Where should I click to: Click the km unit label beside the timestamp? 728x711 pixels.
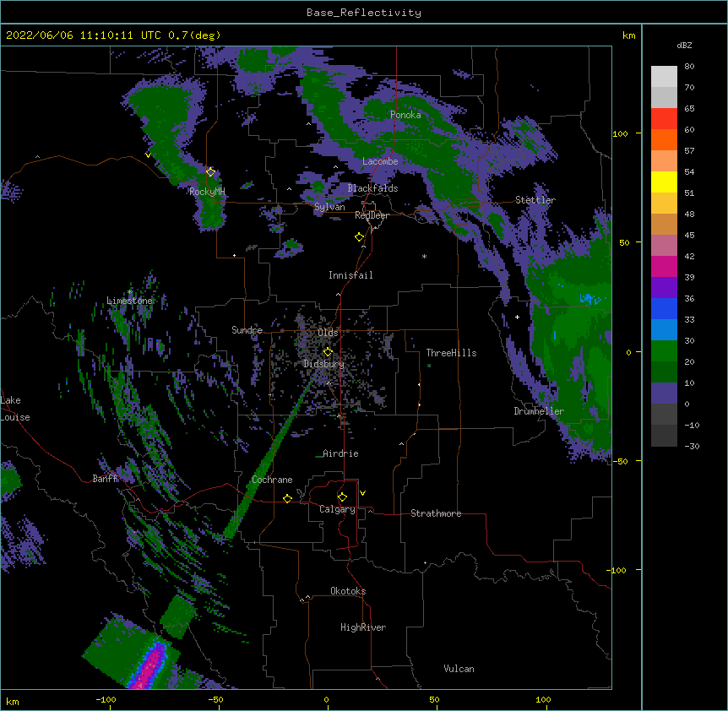pos(628,35)
